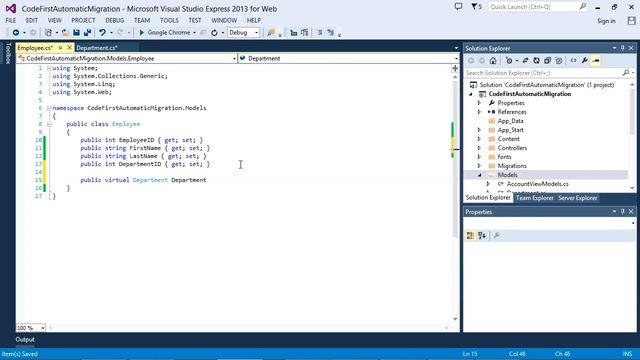Click the account picture icon beside Sign in

631,21
